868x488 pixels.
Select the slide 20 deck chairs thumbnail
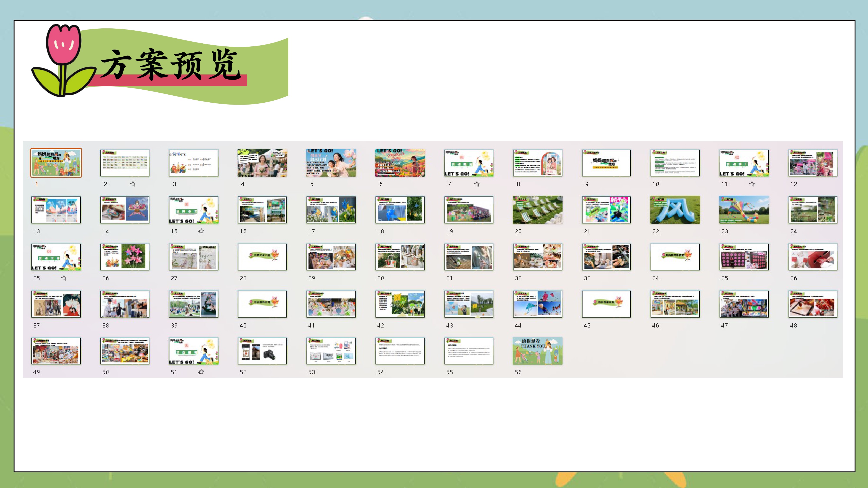coord(537,210)
